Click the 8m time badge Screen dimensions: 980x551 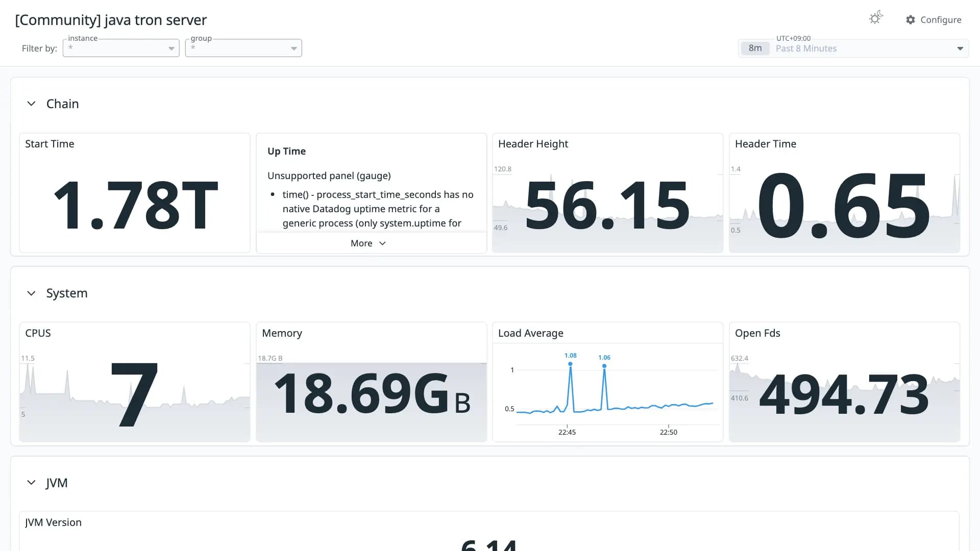click(755, 48)
